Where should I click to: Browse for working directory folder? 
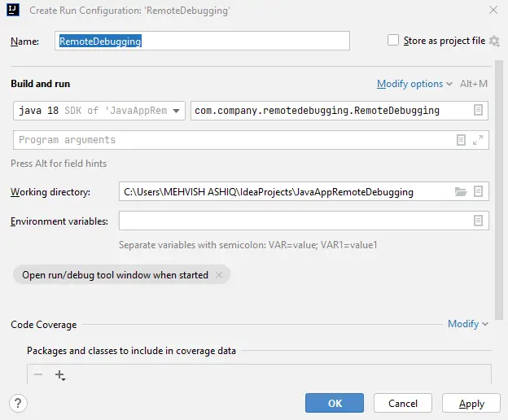point(461,192)
